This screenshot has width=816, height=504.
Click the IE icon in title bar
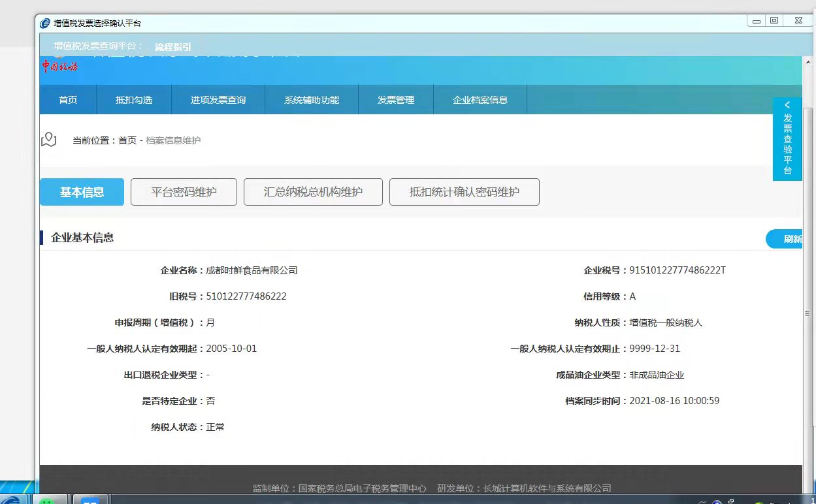pyautogui.click(x=45, y=23)
